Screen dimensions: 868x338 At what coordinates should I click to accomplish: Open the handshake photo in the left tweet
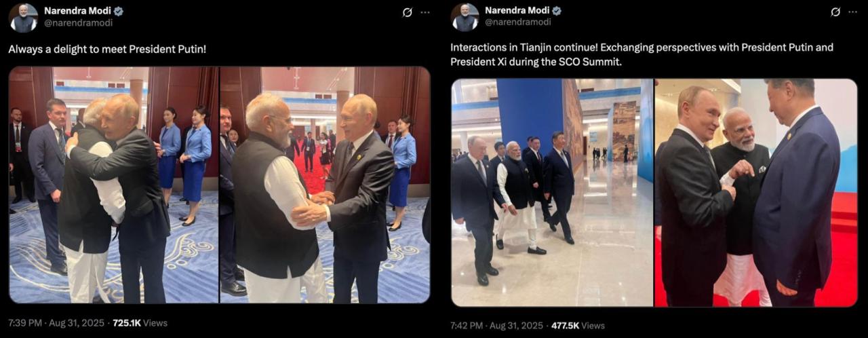tap(325, 185)
